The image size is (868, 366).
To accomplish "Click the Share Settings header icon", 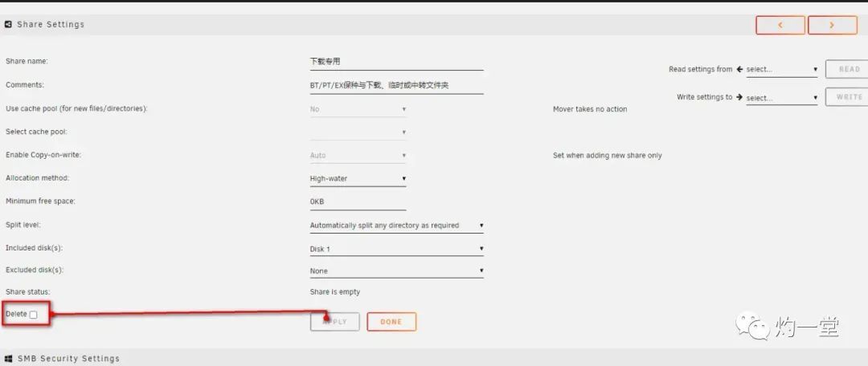I will (x=8, y=24).
